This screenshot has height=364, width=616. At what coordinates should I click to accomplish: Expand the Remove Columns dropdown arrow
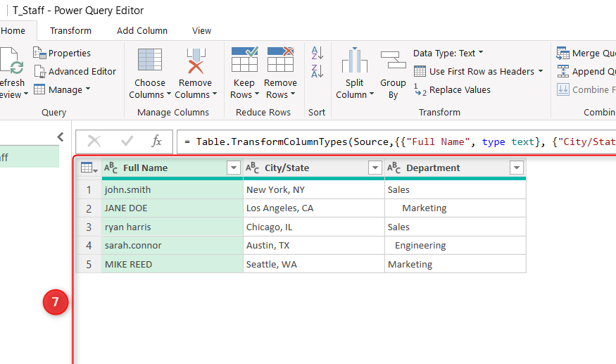coord(215,94)
